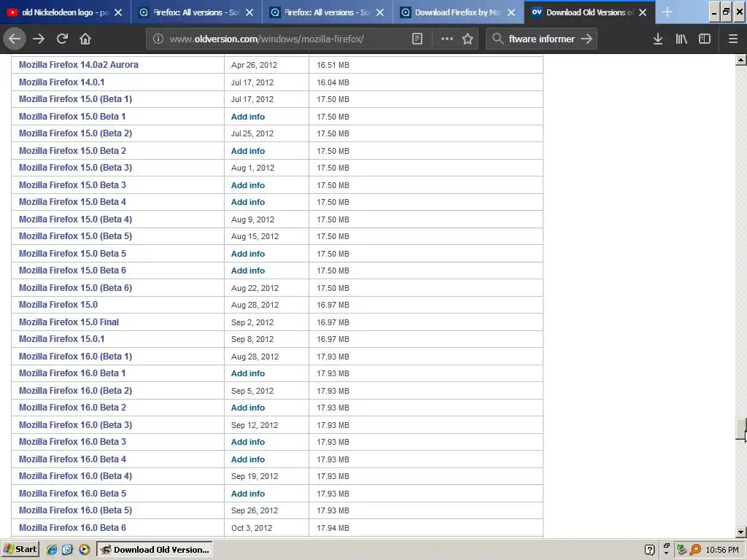Open Mozilla Firefox 15.0 (Beta 1) link
Screen dimensions: 747x560
point(75,99)
